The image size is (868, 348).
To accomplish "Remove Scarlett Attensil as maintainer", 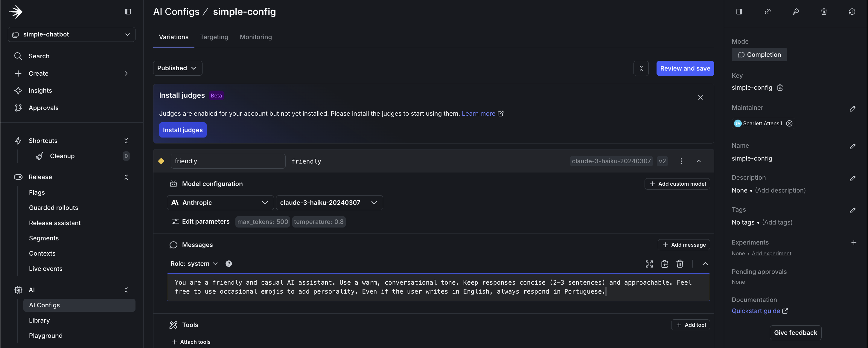I will [790, 123].
